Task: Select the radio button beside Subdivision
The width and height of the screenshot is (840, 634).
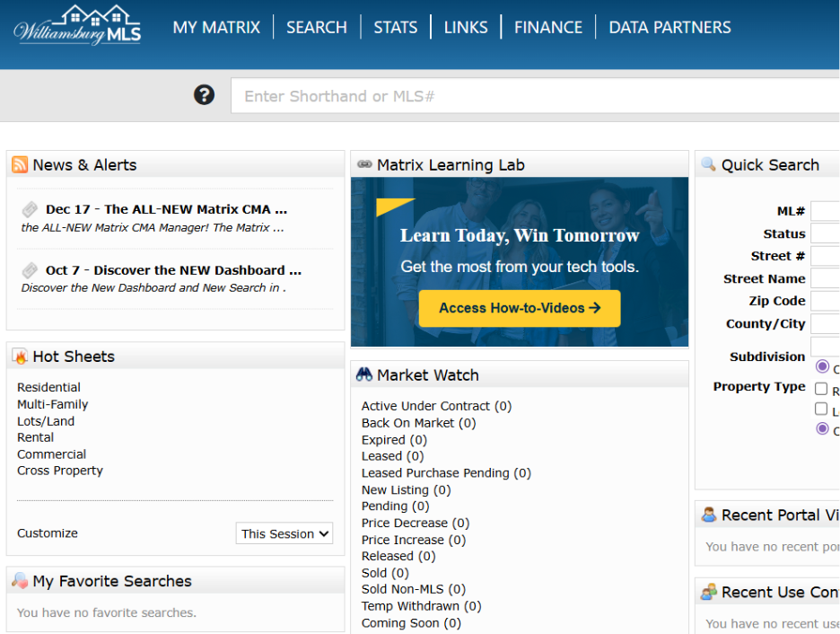Action: (822, 366)
